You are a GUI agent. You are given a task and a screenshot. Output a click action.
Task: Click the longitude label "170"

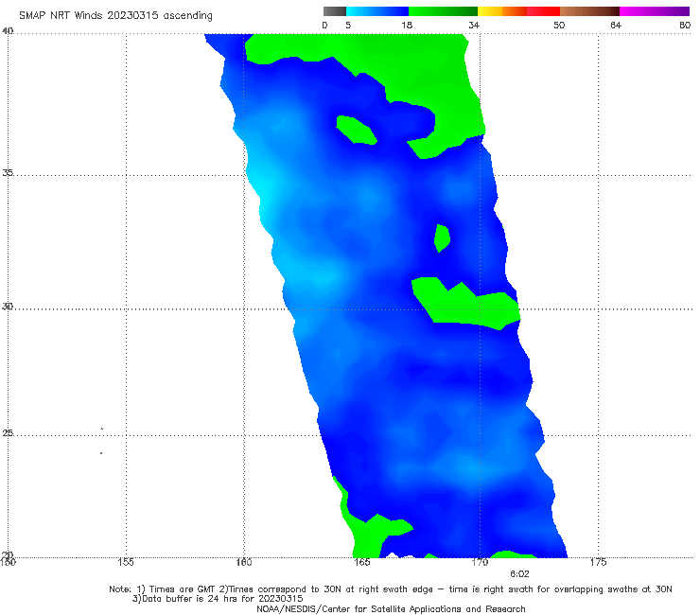pyautogui.click(x=480, y=562)
